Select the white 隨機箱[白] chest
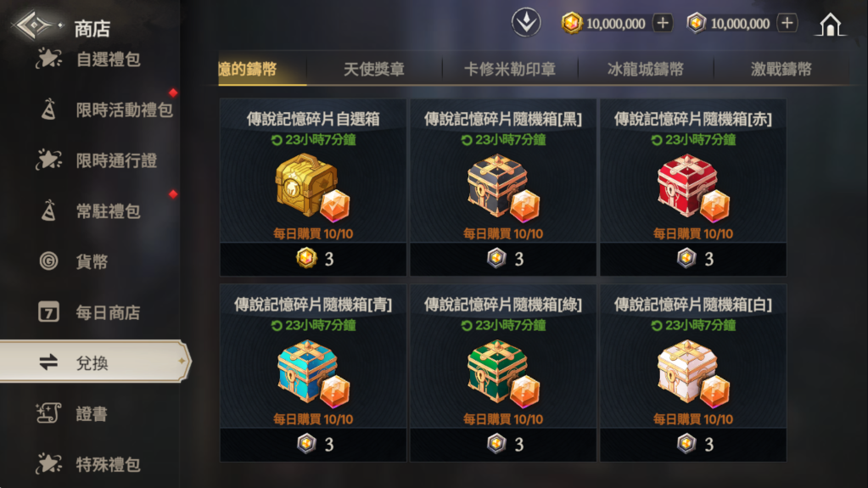Image resolution: width=868 pixels, height=488 pixels. click(x=693, y=373)
